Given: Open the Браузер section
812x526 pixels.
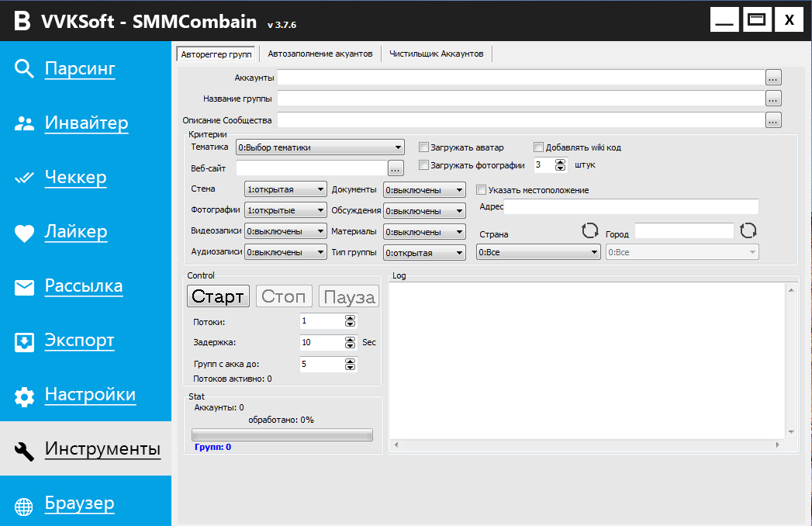Looking at the screenshot, I should click(x=79, y=504).
